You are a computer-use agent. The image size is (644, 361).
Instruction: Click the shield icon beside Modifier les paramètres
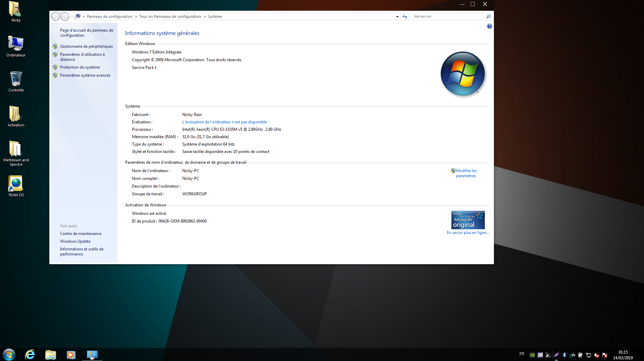coord(453,171)
